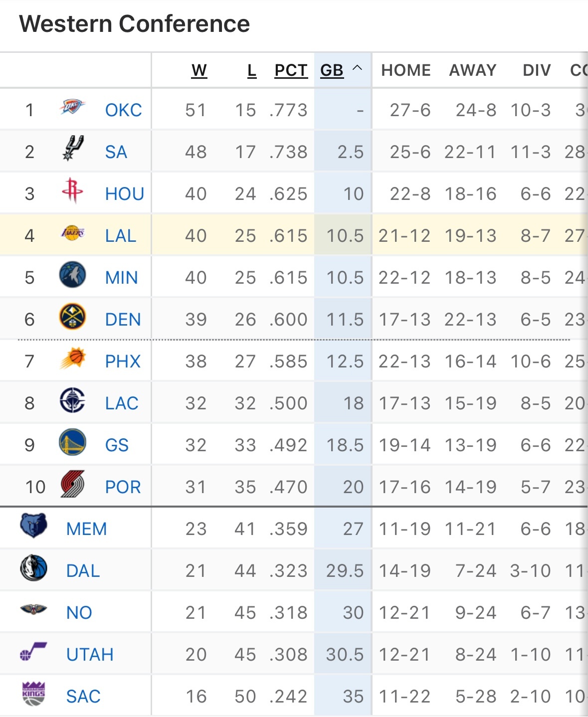
Task: Click the GB column header
Action: pyautogui.click(x=332, y=70)
